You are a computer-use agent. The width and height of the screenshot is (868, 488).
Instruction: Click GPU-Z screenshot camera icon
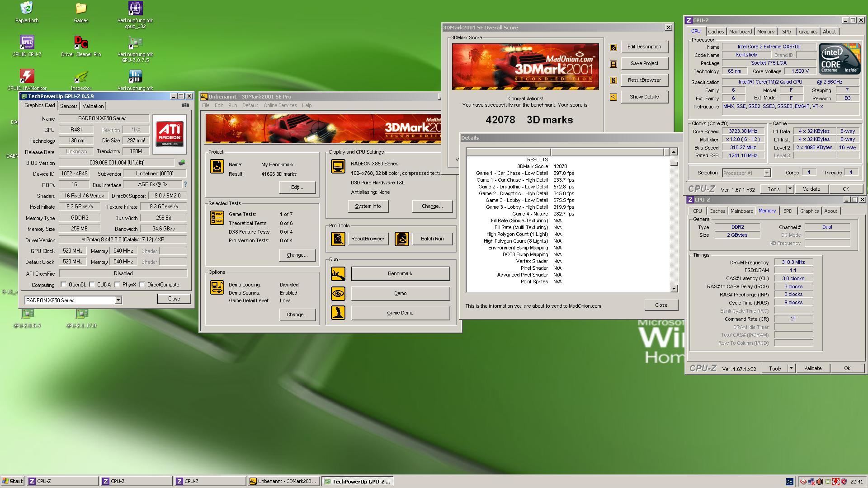point(185,105)
